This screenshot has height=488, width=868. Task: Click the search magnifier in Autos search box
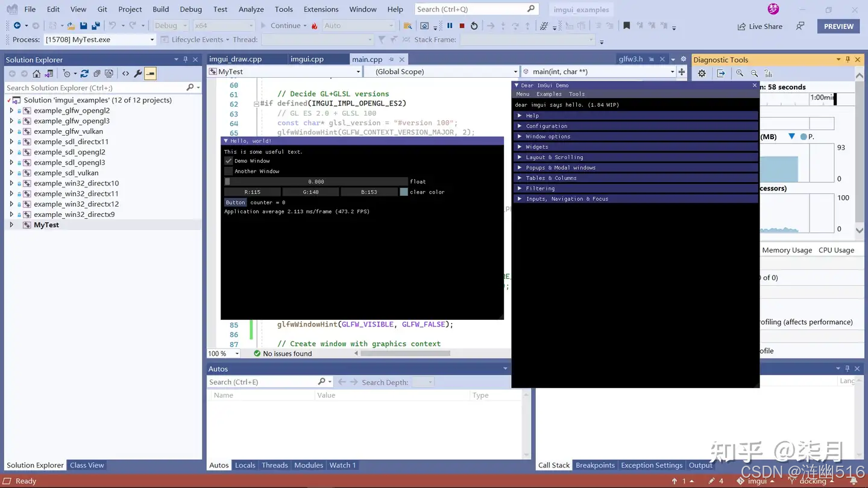click(x=322, y=382)
